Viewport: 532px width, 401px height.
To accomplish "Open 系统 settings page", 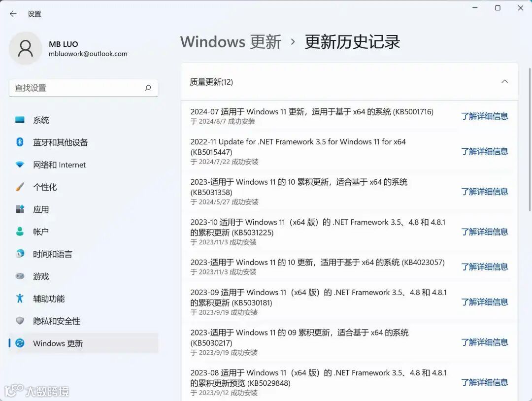I will pos(83,120).
